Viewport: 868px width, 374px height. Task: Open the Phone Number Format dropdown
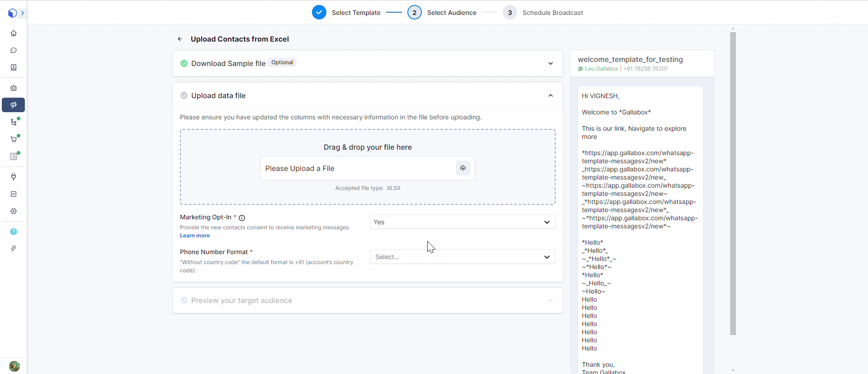coord(462,257)
